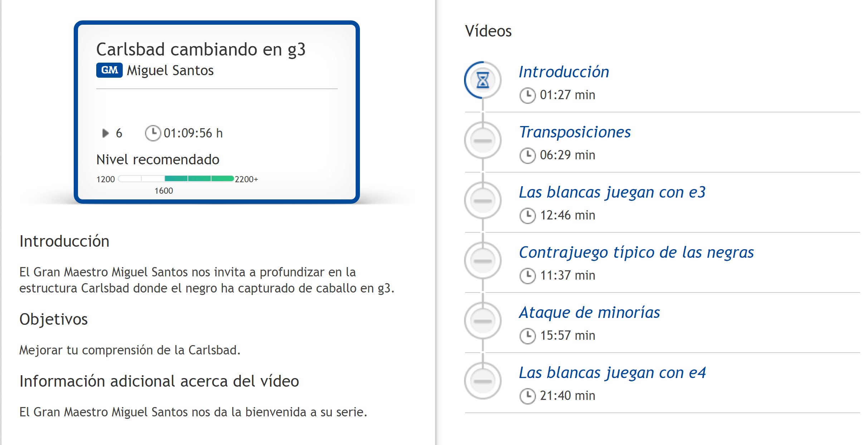Click the Información adicional acerca del vídeo heading
The width and height of the screenshot is (868, 445).
(x=159, y=381)
